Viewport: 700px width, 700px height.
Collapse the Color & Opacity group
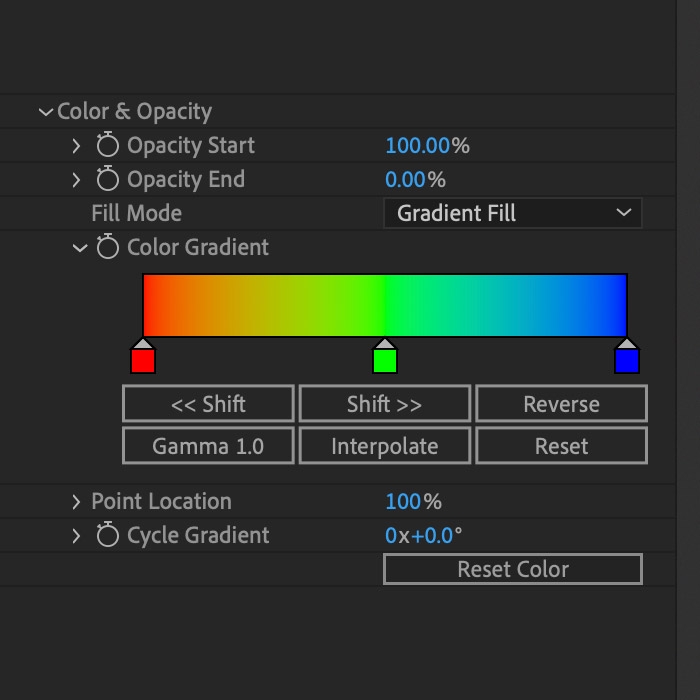tap(46, 112)
